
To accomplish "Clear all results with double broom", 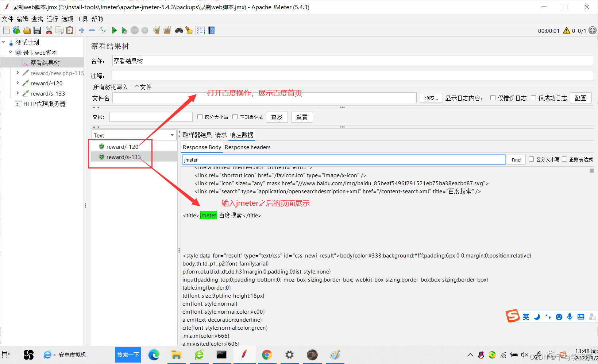I will [x=167, y=31].
